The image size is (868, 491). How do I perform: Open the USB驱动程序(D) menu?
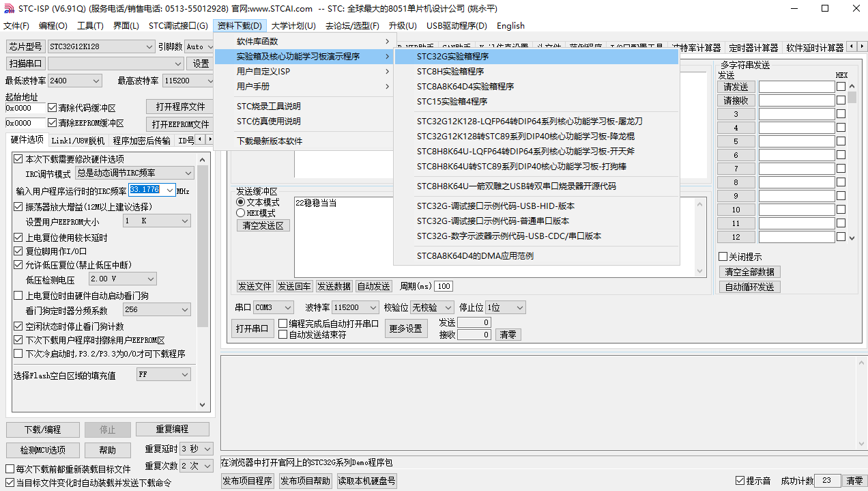pos(457,26)
